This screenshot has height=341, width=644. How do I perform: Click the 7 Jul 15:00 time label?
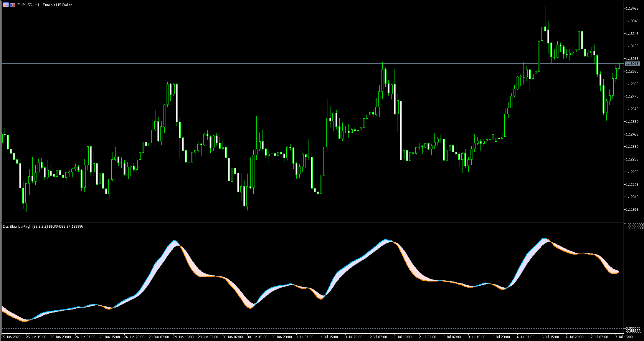pyautogui.click(x=624, y=337)
